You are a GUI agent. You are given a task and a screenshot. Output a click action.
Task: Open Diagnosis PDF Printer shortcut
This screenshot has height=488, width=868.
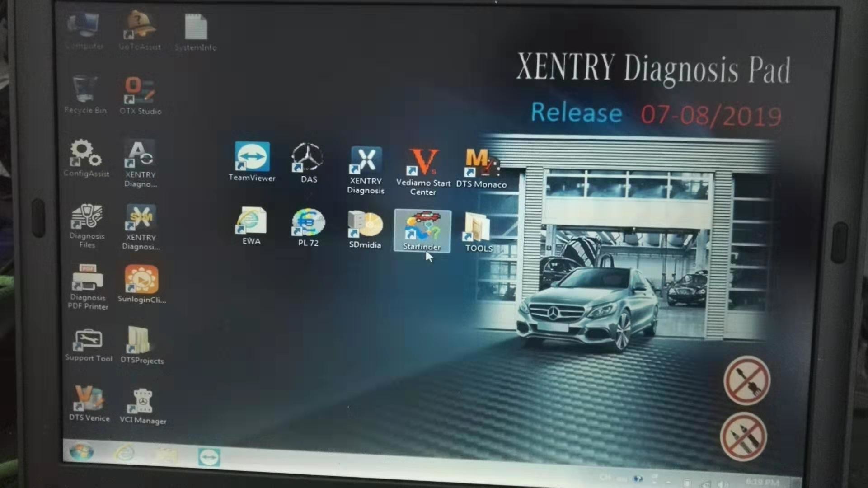(88, 286)
